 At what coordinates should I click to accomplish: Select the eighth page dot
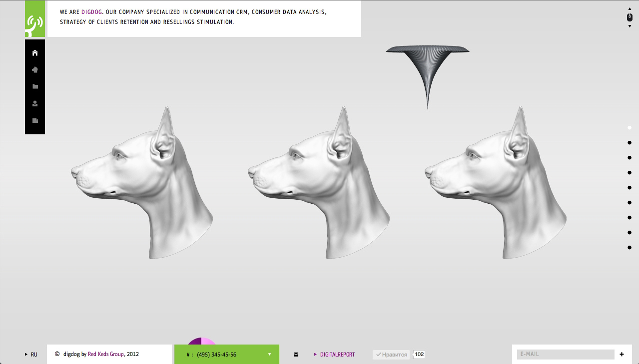pyautogui.click(x=630, y=233)
